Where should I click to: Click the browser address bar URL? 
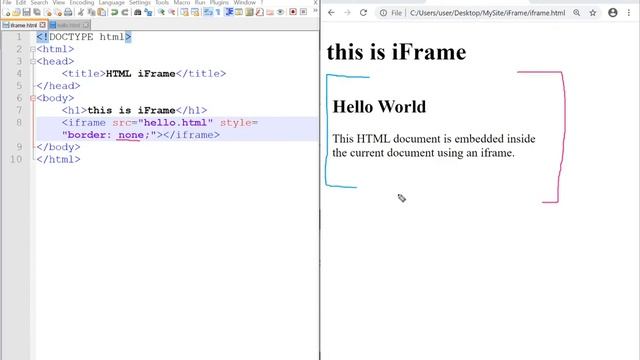[487, 13]
